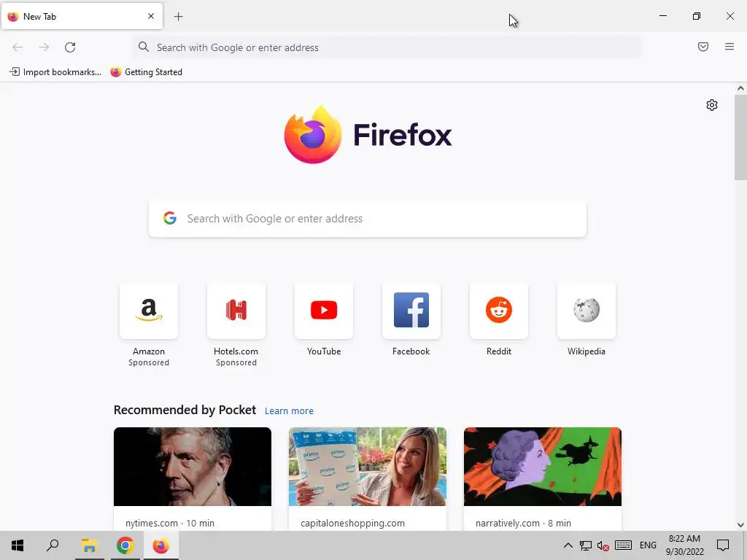Click the ENG language indicator
This screenshot has height=560, width=747.
648,545
